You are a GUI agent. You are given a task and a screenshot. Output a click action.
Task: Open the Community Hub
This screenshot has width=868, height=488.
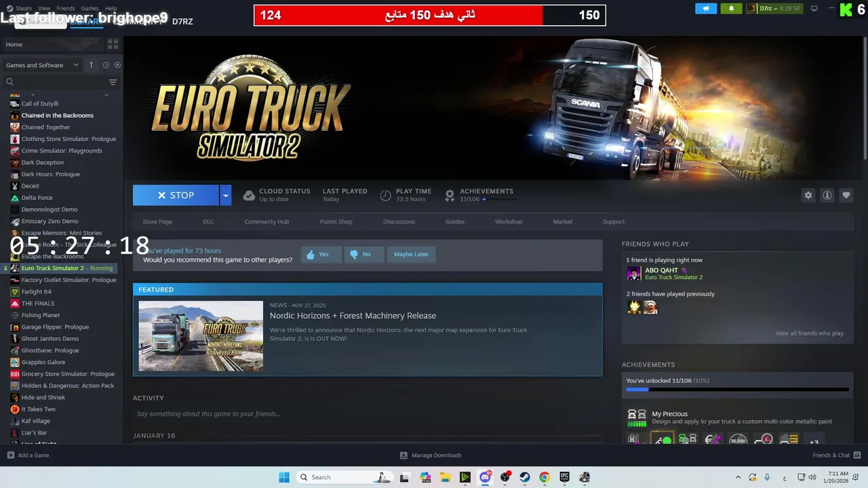coord(267,222)
